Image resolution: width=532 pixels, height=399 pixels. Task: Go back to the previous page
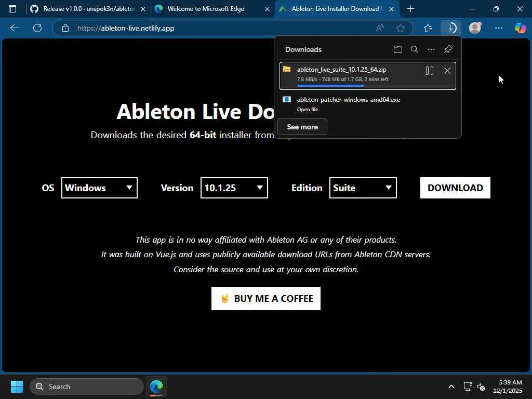click(14, 28)
